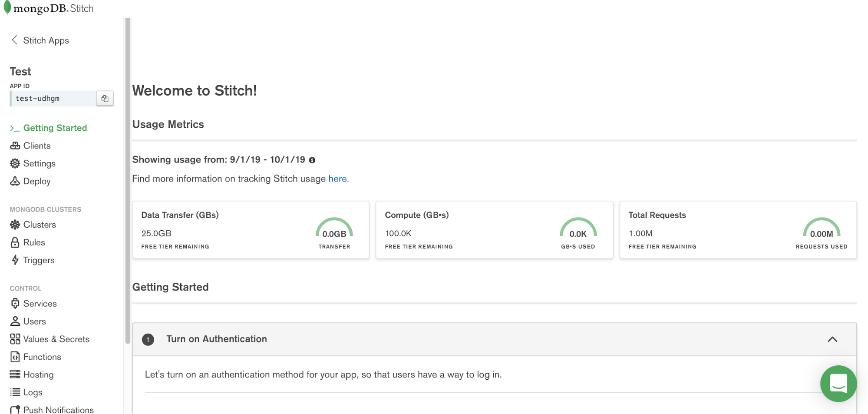Click step 1 number badge
Viewport: 868px width, 414px height.
point(148,339)
